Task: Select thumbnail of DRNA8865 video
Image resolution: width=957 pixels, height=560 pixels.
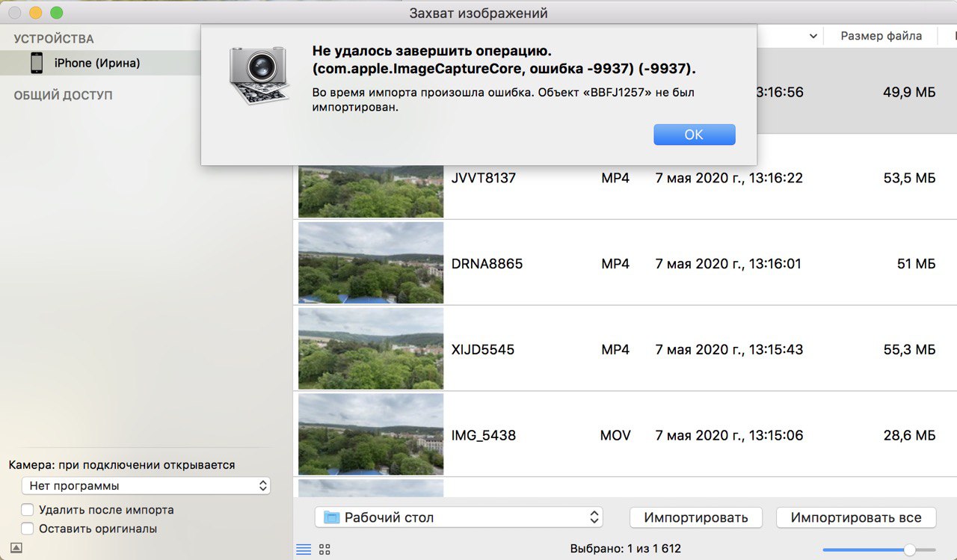Action: pos(371,262)
